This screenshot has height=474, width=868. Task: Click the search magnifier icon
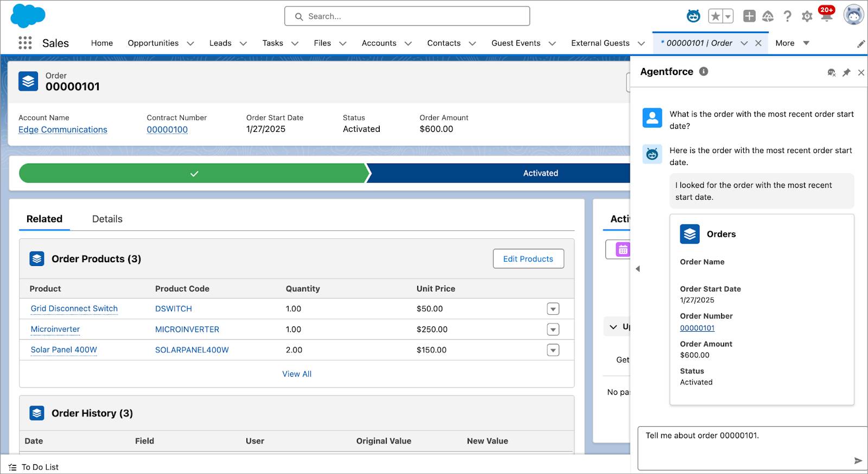click(299, 17)
